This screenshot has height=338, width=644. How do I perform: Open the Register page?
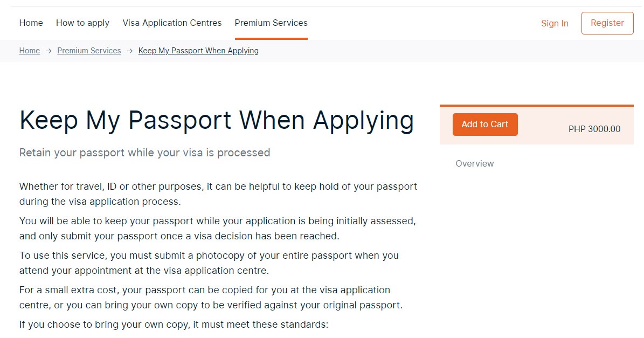(607, 23)
